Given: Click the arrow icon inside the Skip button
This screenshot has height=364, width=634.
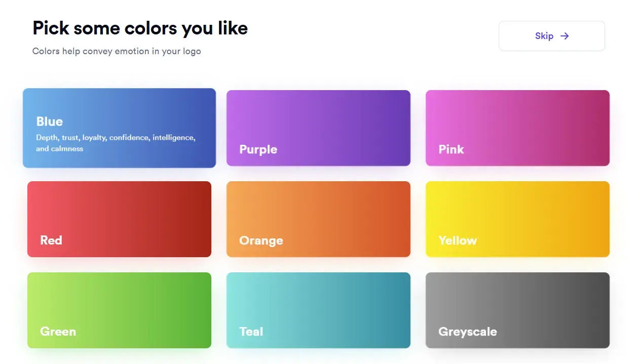Looking at the screenshot, I should click(x=564, y=36).
